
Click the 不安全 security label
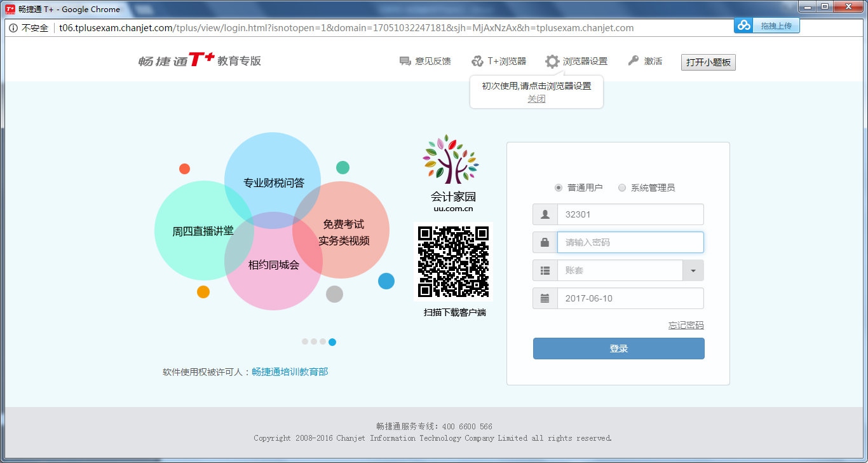click(35, 28)
